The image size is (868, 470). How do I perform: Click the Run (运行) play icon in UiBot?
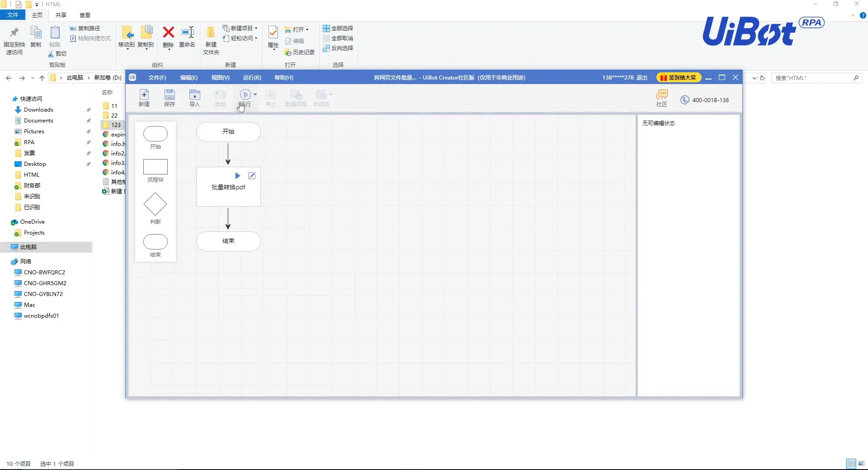(x=245, y=94)
